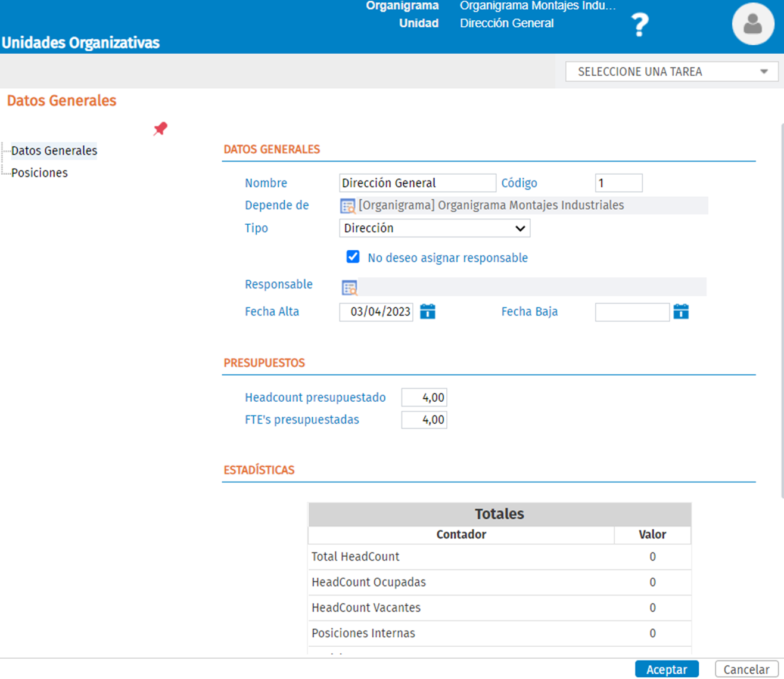The image size is (784, 679).
Task: Open the Fecha Baja calendar icon
Action: tap(681, 311)
